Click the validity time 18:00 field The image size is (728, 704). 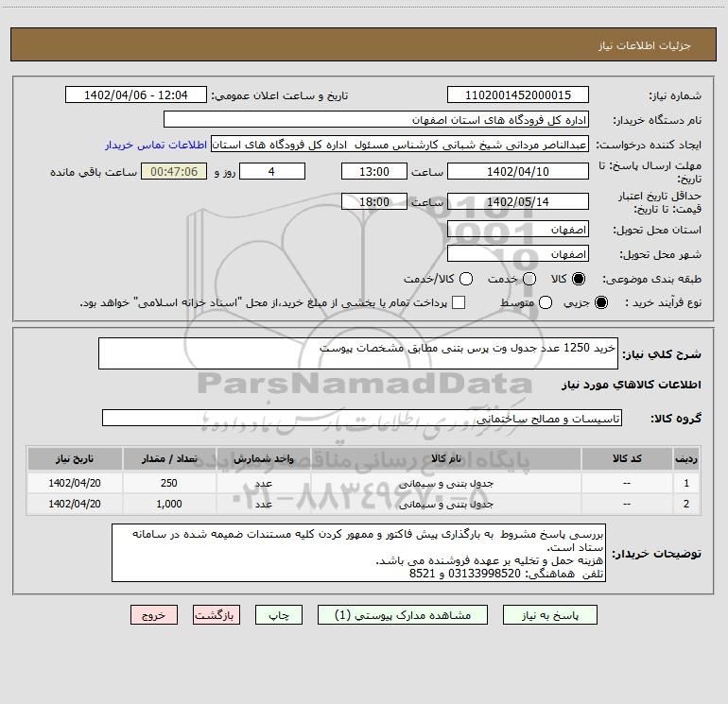pos(374,202)
